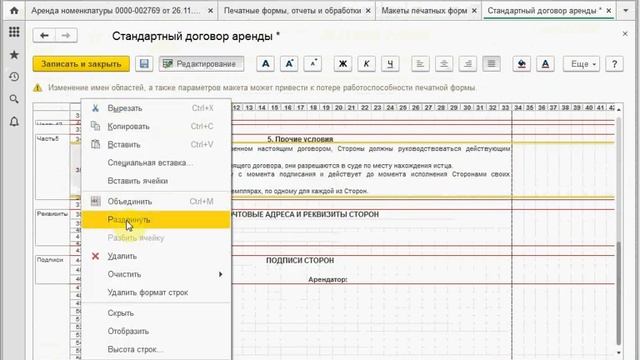This screenshot has width=640, height=360.
Task: Open the sections menu grid icon
Action: tap(14, 32)
